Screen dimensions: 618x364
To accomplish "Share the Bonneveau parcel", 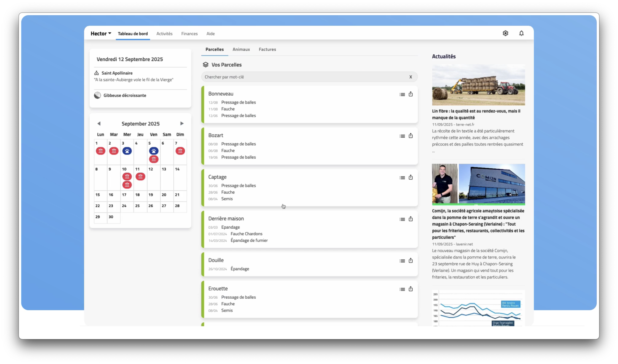I will [x=411, y=94].
